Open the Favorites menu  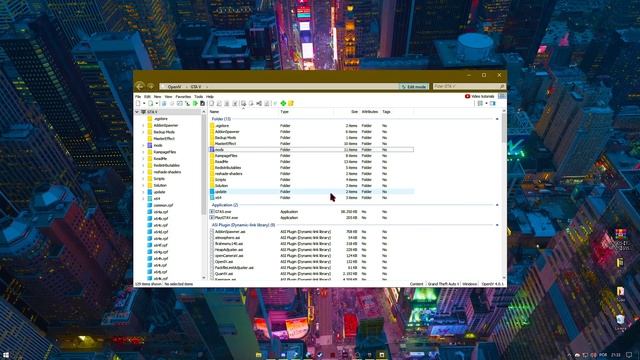[x=183, y=97]
